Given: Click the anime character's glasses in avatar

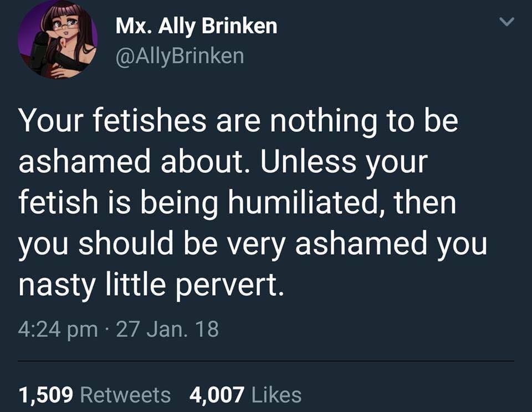Looking at the screenshot, I should (65, 25).
